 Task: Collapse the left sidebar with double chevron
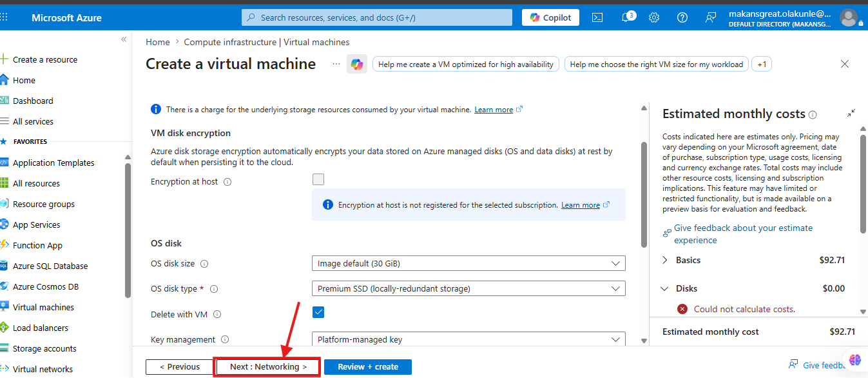124,39
